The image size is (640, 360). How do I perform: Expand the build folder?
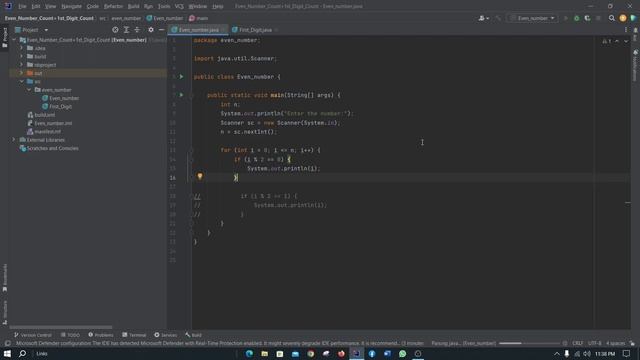(x=22, y=56)
